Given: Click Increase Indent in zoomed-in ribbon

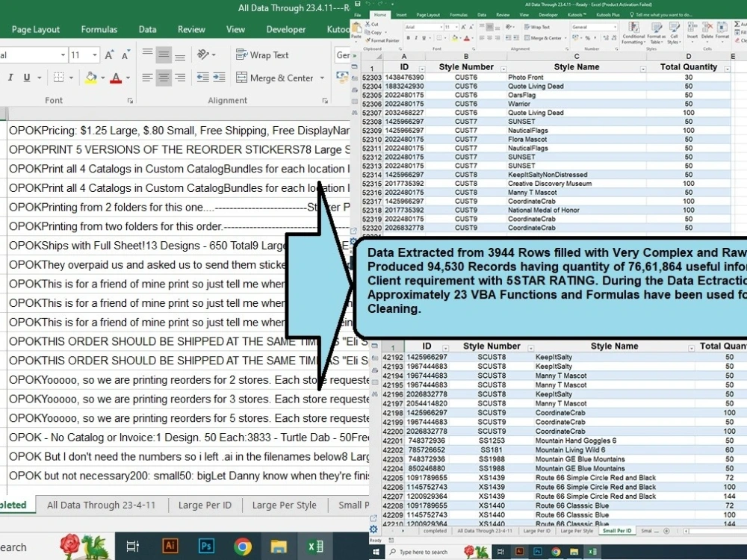Looking at the screenshot, I should [219, 78].
